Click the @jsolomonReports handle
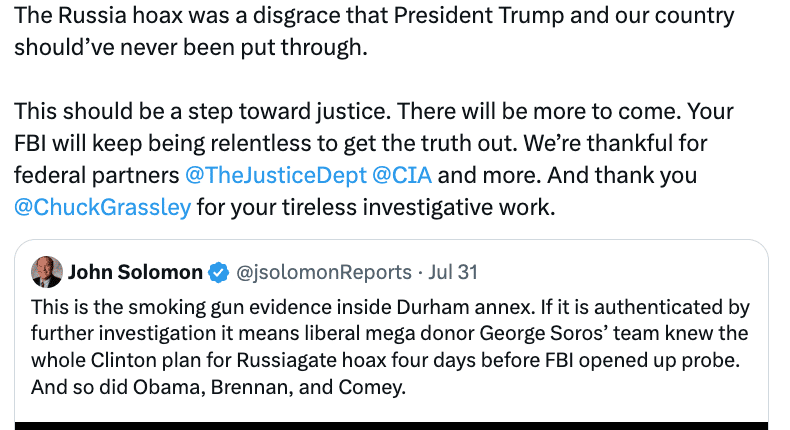Image resolution: width=790 pixels, height=430 pixels. click(323, 272)
